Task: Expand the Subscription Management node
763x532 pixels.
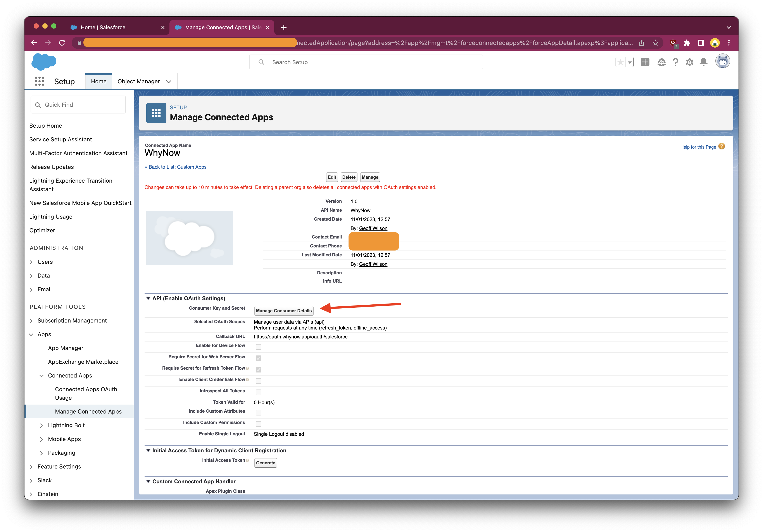Action: point(31,321)
